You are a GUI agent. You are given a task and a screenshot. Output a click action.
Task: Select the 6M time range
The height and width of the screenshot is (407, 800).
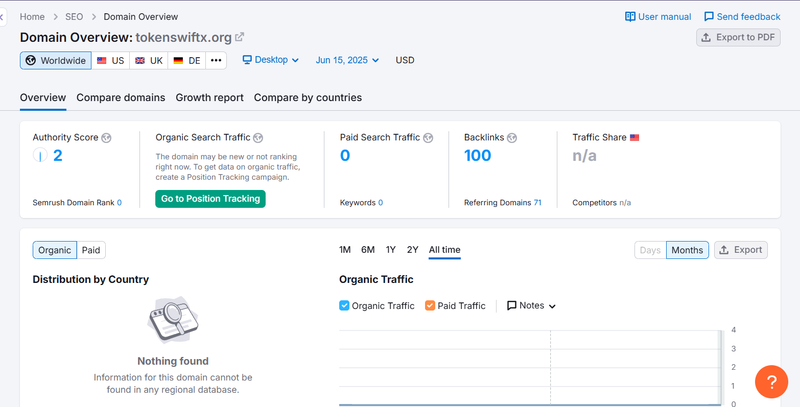click(x=368, y=249)
